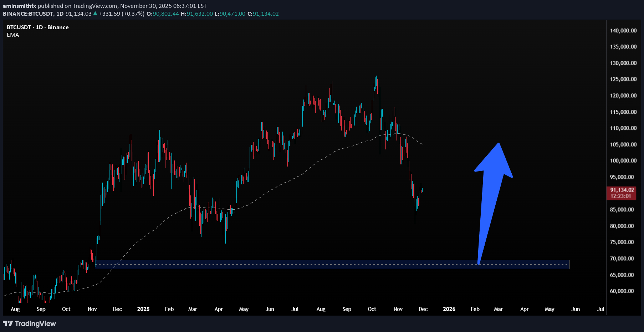
Task: Click the green up-triangle beside 91,134.03
Action: 95,14
